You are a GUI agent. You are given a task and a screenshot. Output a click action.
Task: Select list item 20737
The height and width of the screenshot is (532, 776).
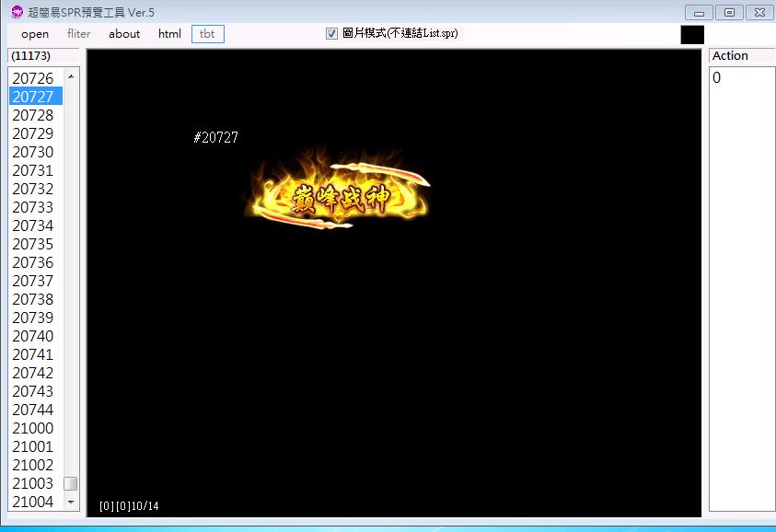pyautogui.click(x=36, y=281)
